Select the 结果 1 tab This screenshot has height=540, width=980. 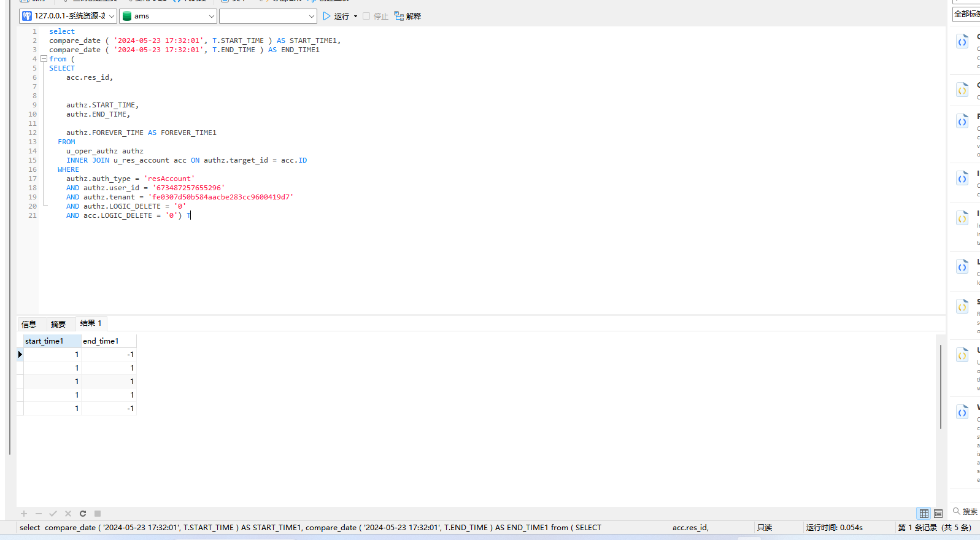pos(91,323)
